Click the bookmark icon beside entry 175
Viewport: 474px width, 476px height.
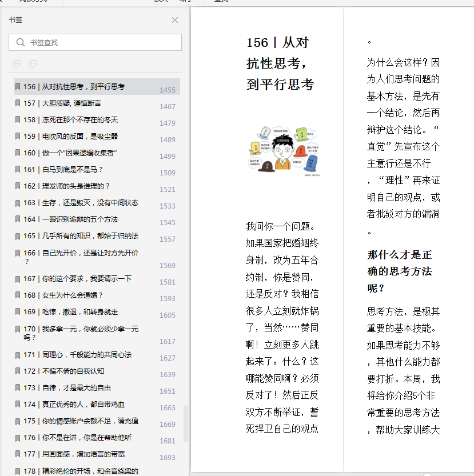tap(18, 421)
